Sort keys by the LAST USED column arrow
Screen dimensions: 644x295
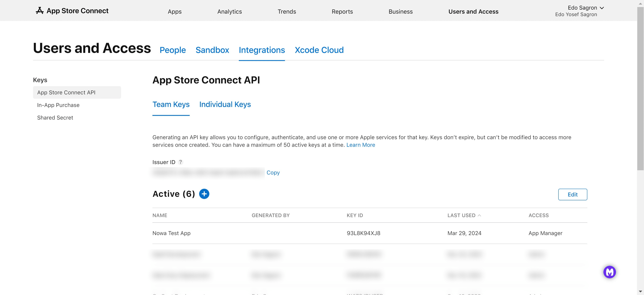tap(479, 215)
